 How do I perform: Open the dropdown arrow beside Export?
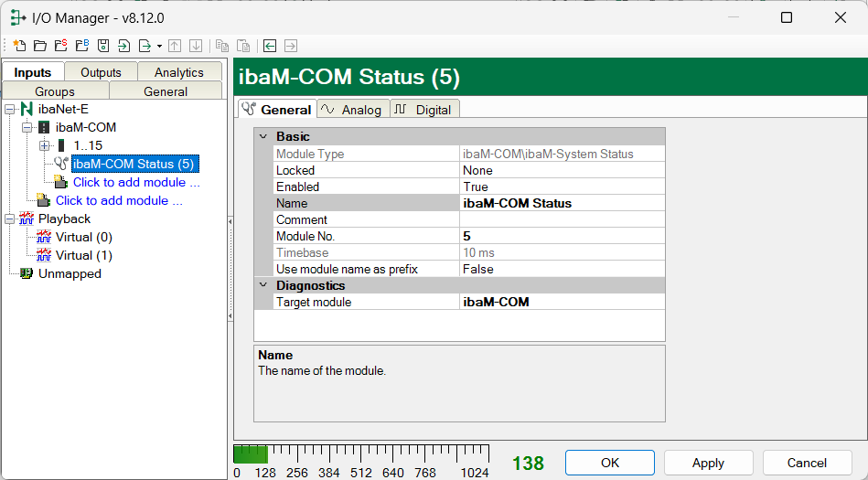tap(159, 46)
